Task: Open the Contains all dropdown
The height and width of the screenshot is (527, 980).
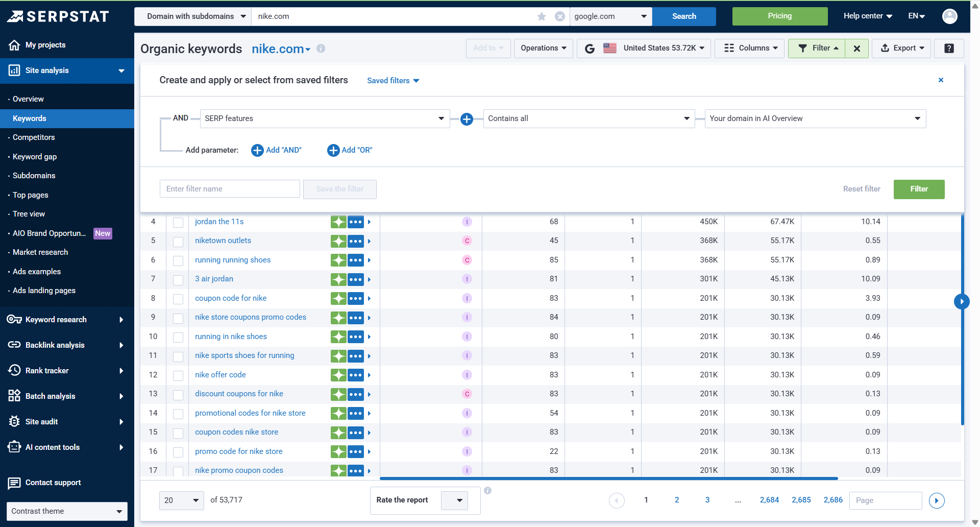Action: click(589, 118)
